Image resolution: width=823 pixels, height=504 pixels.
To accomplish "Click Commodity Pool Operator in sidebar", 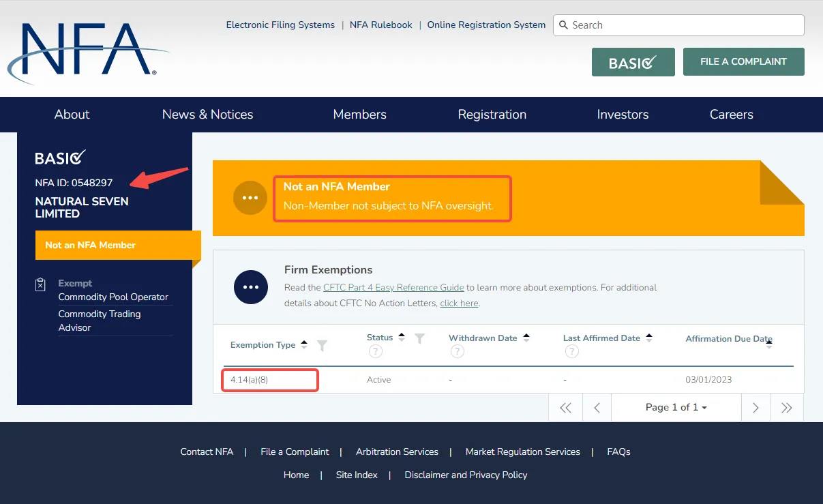I will [113, 297].
